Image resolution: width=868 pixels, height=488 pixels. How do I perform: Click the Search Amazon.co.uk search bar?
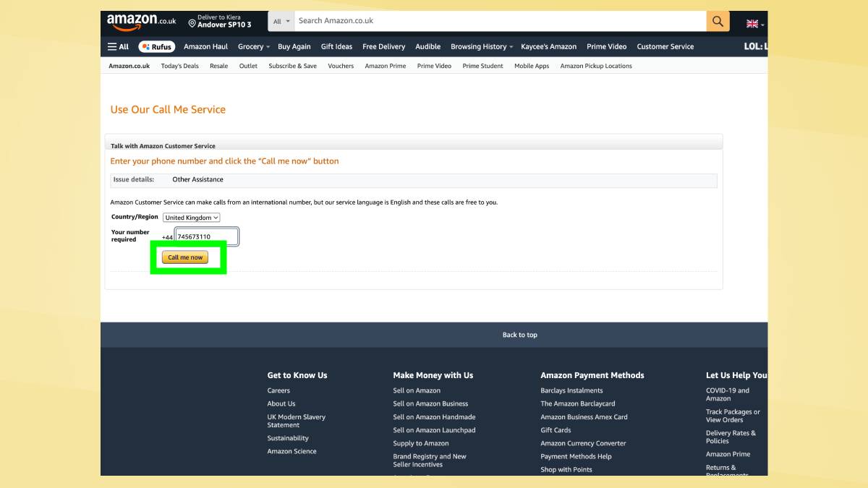pyautogui.click(x=499, y=21)
